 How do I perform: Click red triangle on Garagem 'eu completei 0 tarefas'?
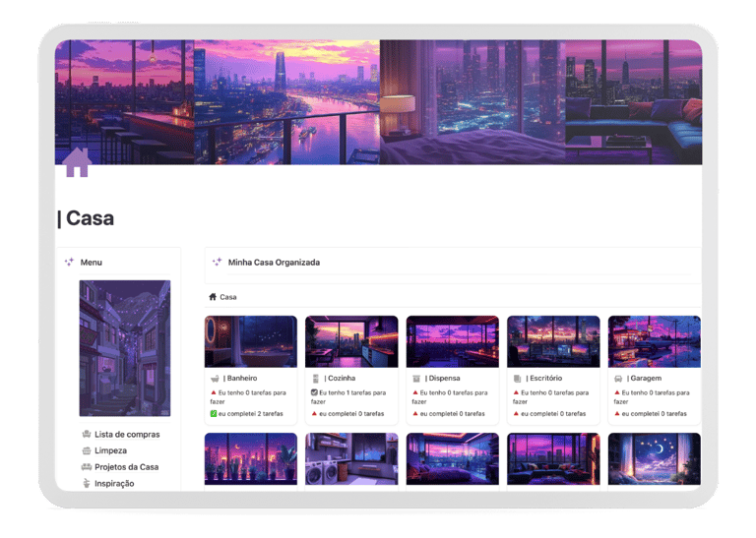pyautogui.click(x=617, y=413)
